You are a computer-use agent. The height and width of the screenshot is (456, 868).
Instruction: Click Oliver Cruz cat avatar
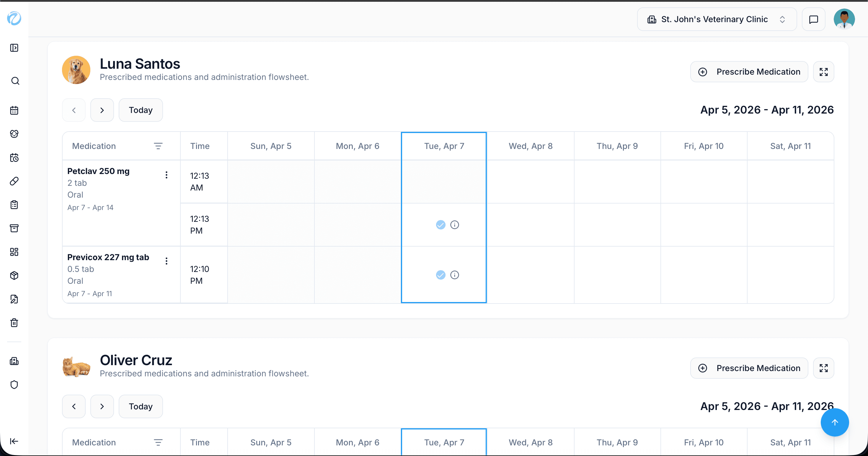click(x=76, y=367)
